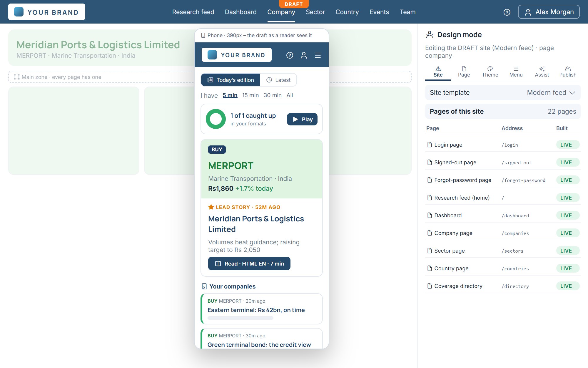
Task: Open Signed-out page row
Action: pos(503,162)
